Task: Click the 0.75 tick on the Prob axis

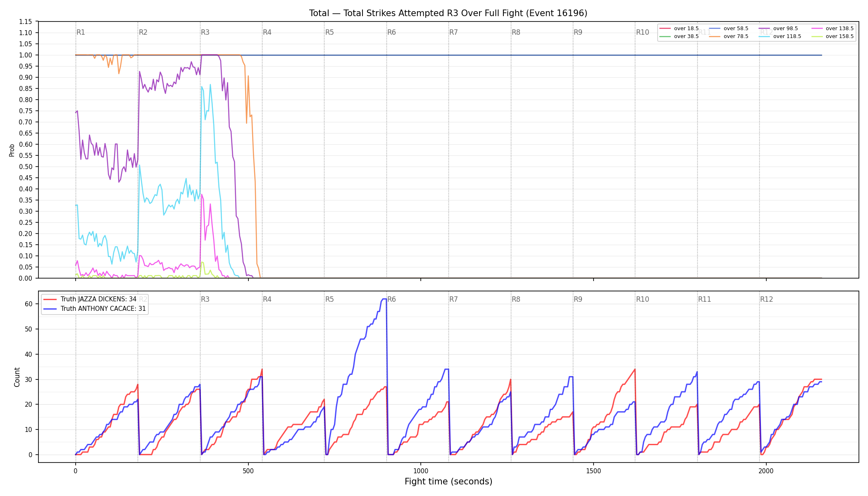Action: tap(26, 111)
